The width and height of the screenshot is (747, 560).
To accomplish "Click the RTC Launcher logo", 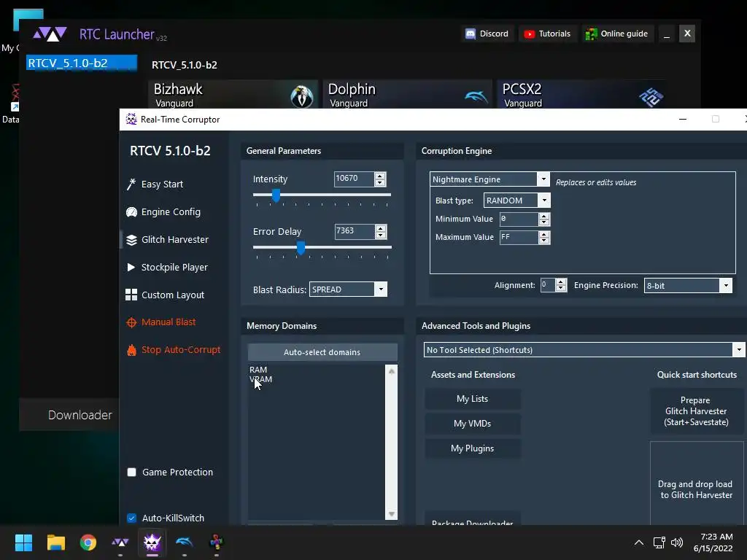I will 50,34.
